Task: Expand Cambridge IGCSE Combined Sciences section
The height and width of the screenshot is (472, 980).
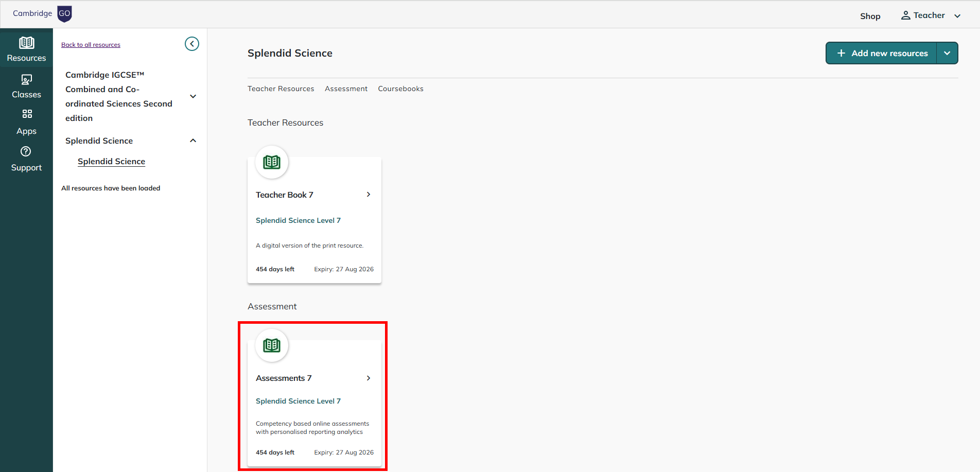Action: click(193, 96)
